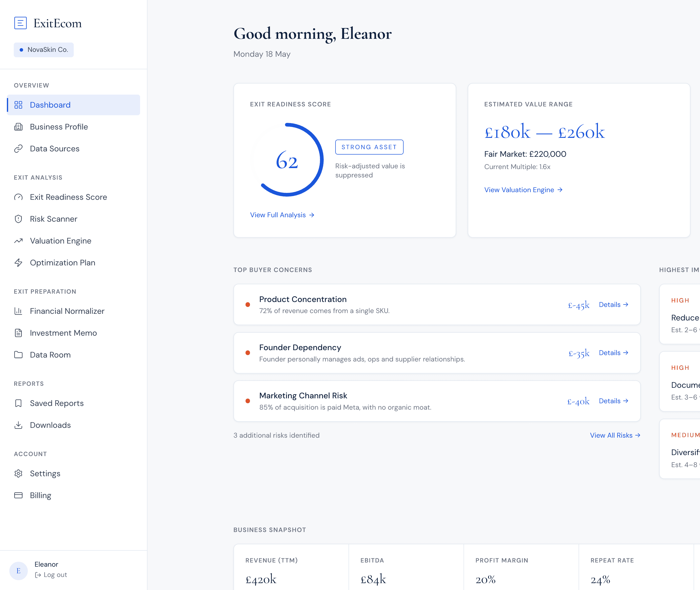The width and height of the screenshot is (700, 590).
Task: Go to Data Sources
Action: tap(73, 148)
